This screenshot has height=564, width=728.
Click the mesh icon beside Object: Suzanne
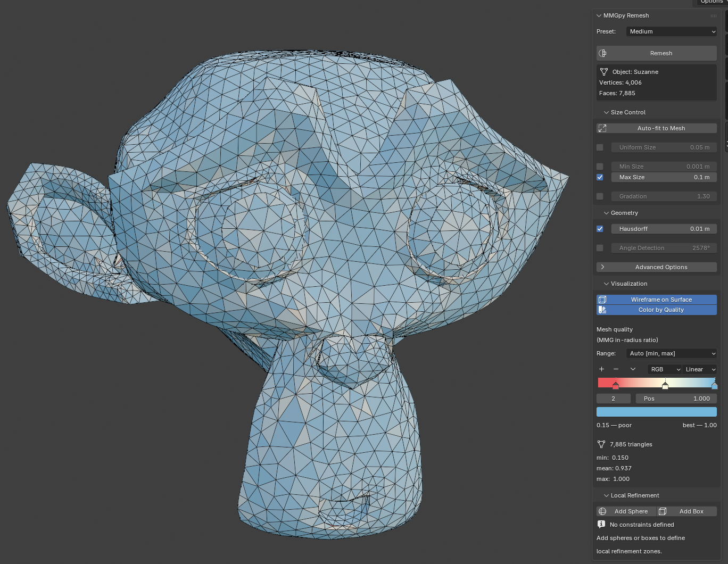tap(603, 72)
